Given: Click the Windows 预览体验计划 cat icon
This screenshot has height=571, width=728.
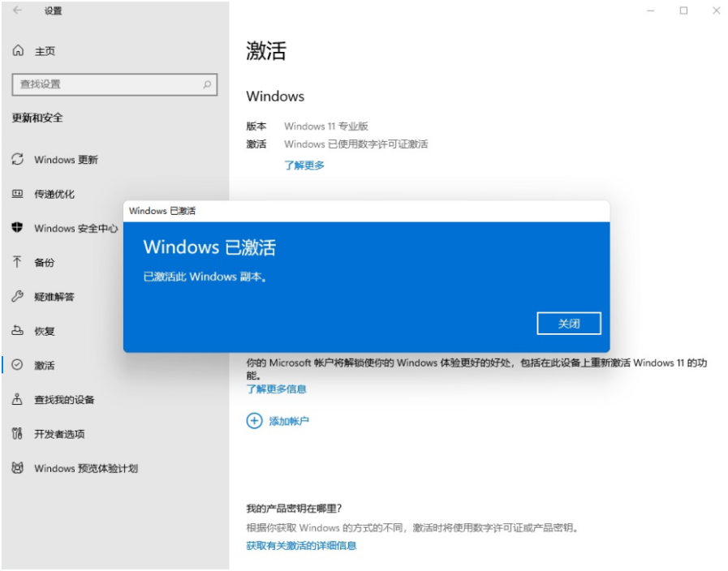Looking at the screenshot, I should [18, 467].
